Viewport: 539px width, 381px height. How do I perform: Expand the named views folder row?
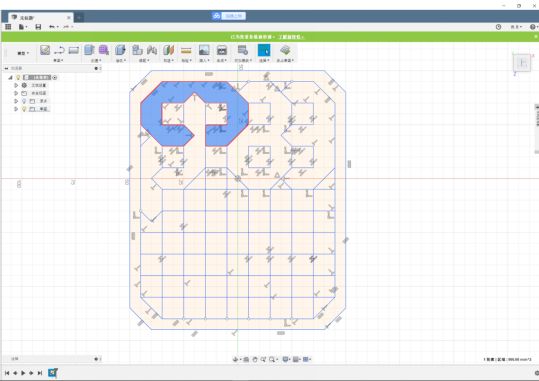click(x=16, y=93)
